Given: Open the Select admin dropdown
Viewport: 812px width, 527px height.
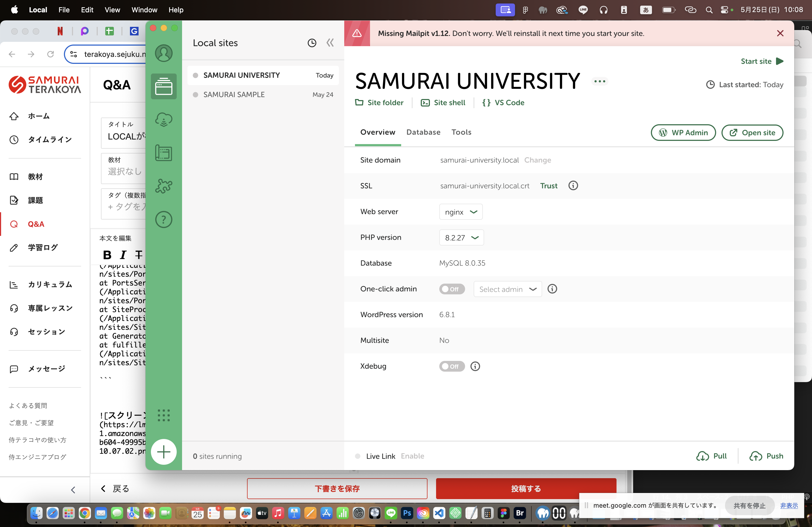Looking at the screenshot, I should 508,289.
